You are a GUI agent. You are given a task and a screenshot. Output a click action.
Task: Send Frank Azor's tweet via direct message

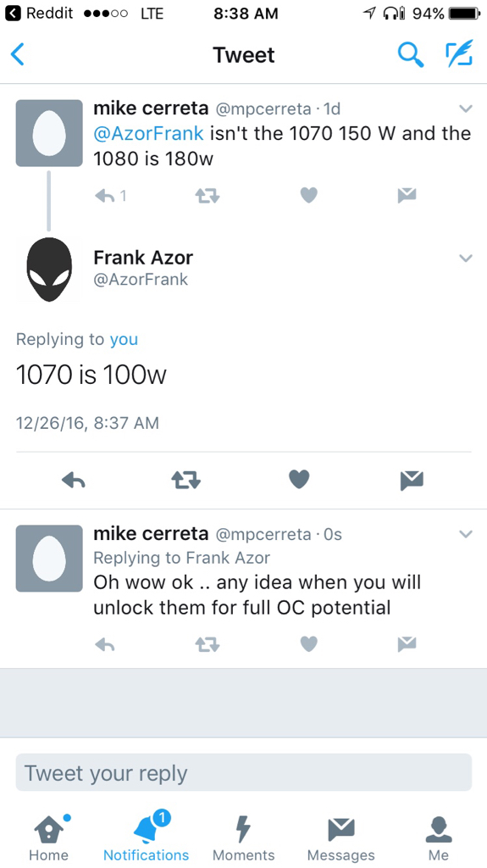(412, 480)
